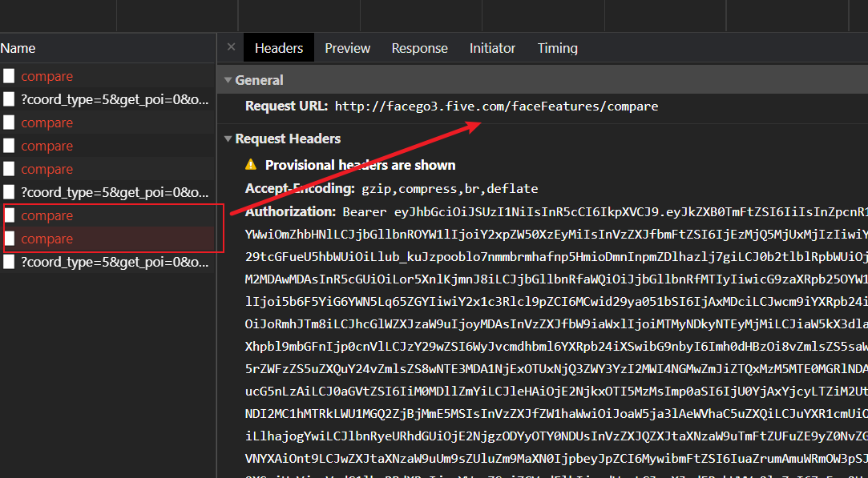Switch to the Initiator tab
Screen dimensions: 868x478
(492, 48)
